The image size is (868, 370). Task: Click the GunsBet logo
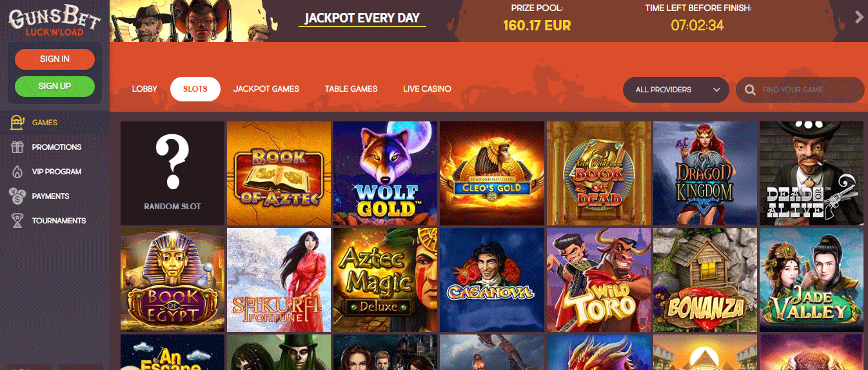click(54, 21)
